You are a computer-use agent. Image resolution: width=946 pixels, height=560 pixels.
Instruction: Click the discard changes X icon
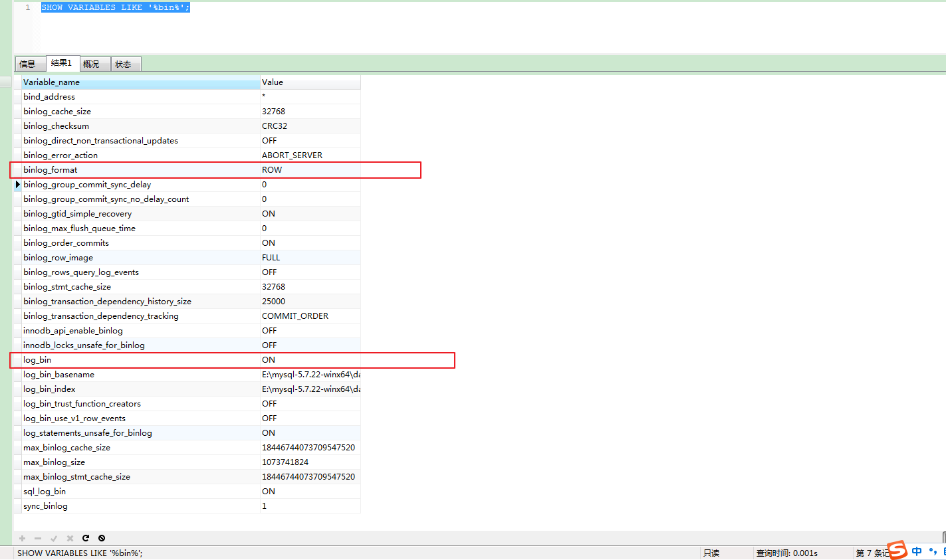coord(70,538)
